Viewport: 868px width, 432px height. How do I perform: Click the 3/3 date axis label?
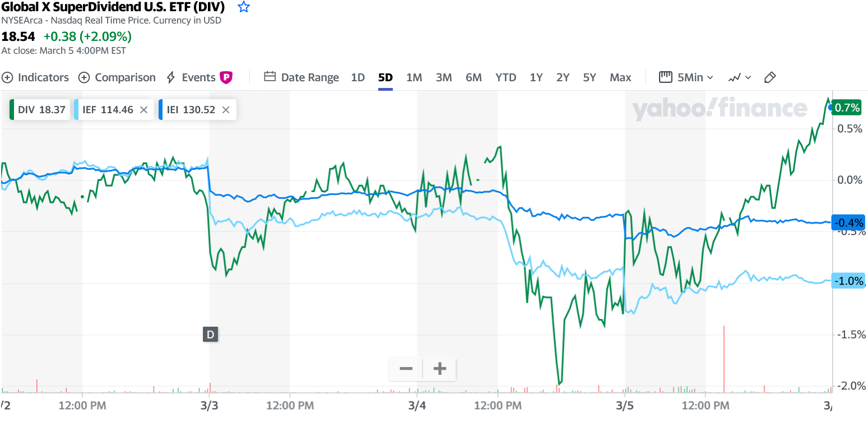(x=209, y=405)
